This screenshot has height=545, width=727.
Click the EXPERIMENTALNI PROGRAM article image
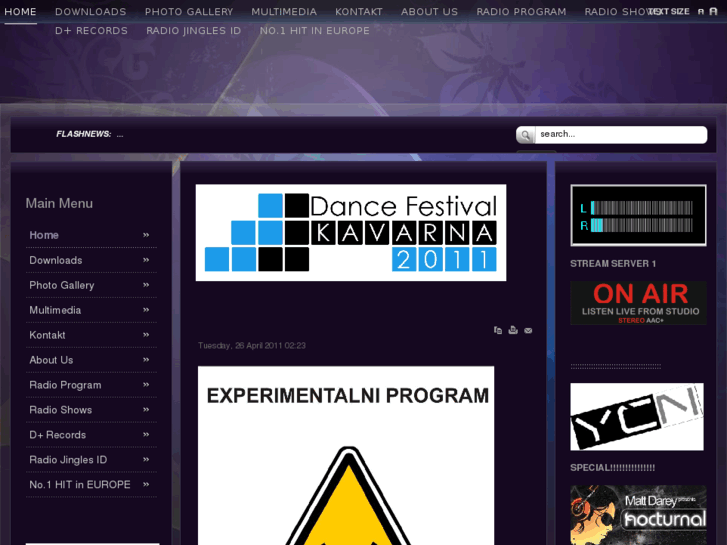point(346,455)
